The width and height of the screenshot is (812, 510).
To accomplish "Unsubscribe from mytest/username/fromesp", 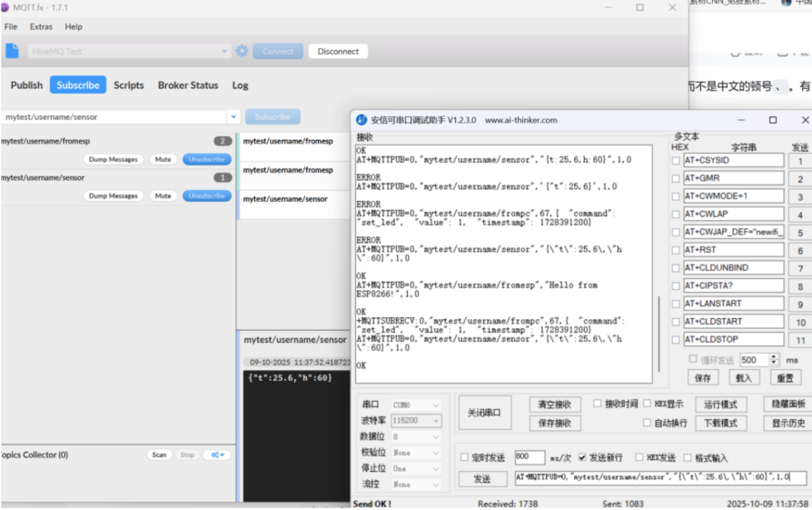I will [206, 159].
